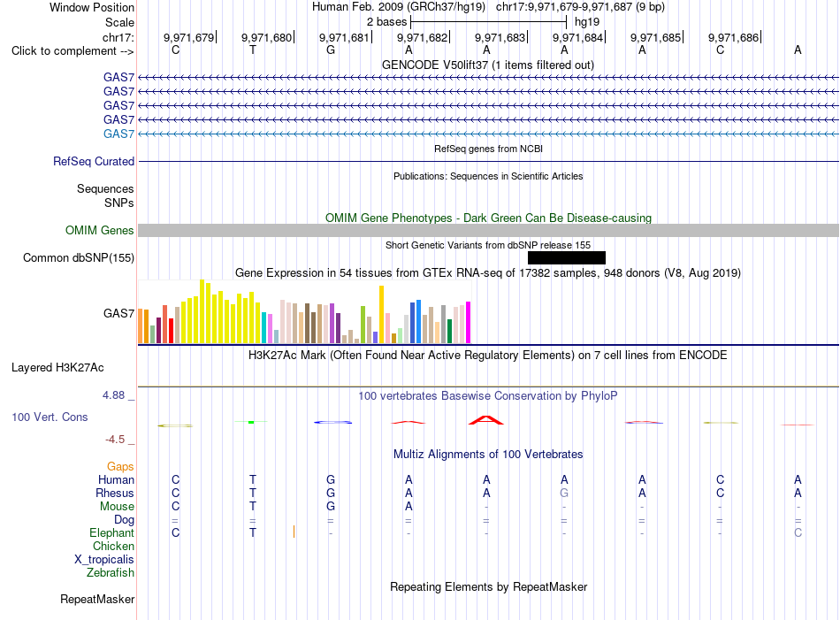Click the orange insertion marker in Elephant row
Viewport: 840px width, 620px height.
click(x=294, y=532)
